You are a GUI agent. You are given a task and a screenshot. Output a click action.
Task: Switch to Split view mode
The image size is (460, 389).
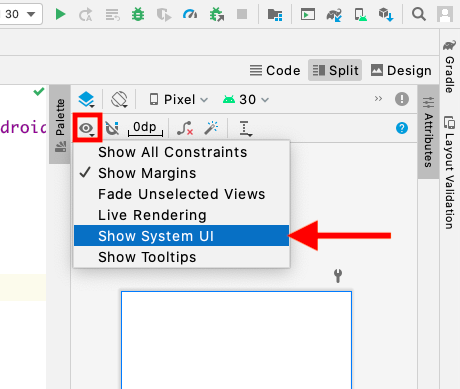tap(335, 70)
